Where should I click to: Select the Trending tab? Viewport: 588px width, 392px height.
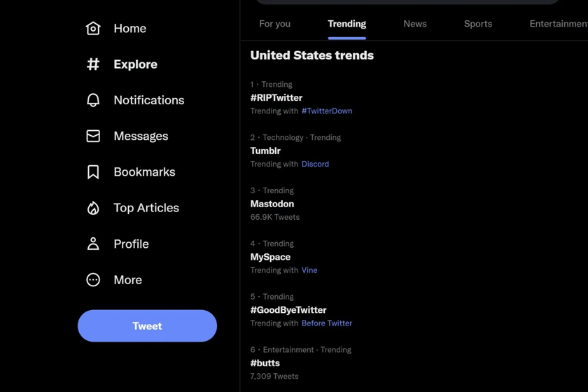pos(346,24)
